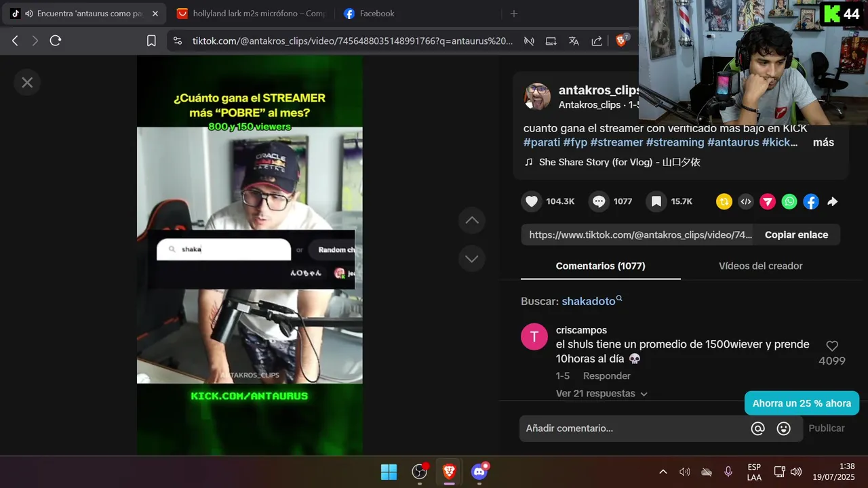
Task: Go back with the browser back arrow
Action: (x=15, y=41)
